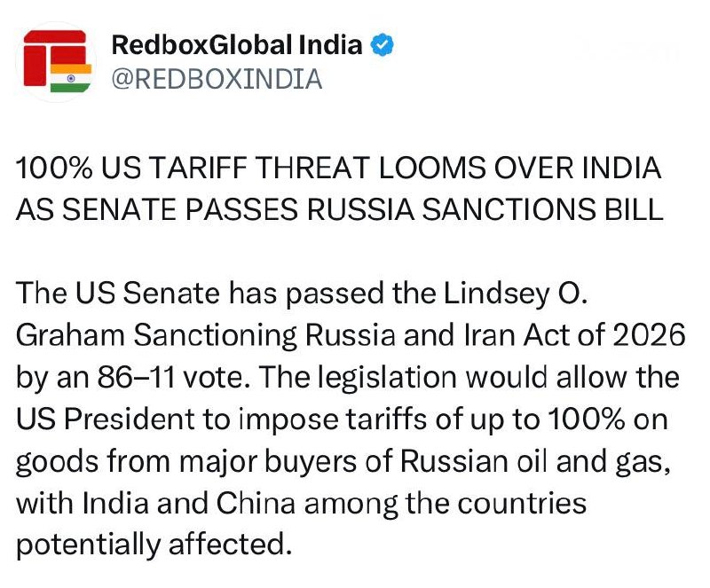Click 'India and China' in the body text
Viewport: 710px width, 588px height.
pyautogui.click(x=189, y=503)
